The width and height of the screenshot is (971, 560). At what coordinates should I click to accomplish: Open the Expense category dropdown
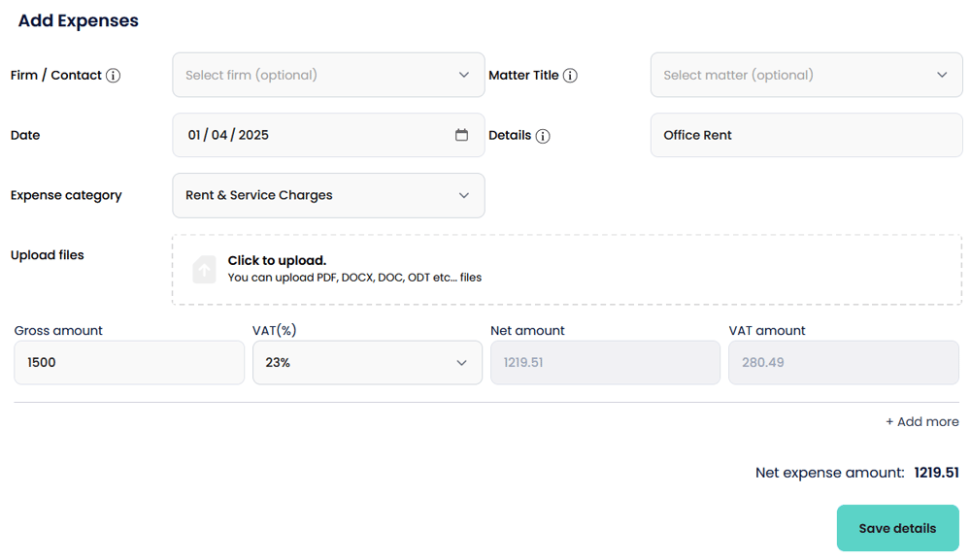tap(328, 195)
